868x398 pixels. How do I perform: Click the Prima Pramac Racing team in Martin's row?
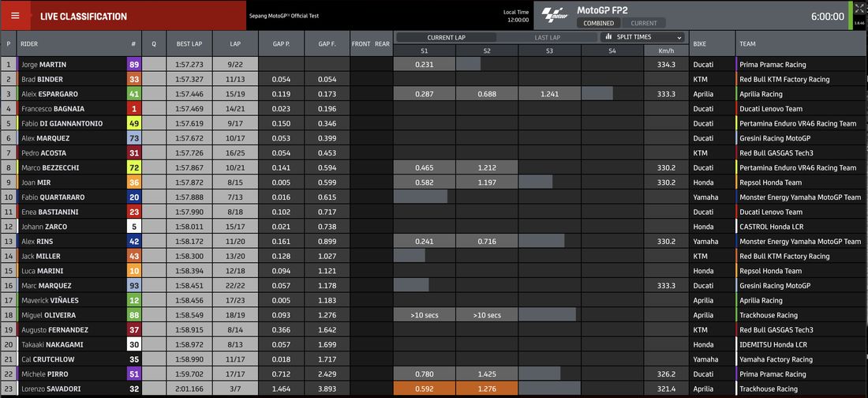[x=773, y=65]
